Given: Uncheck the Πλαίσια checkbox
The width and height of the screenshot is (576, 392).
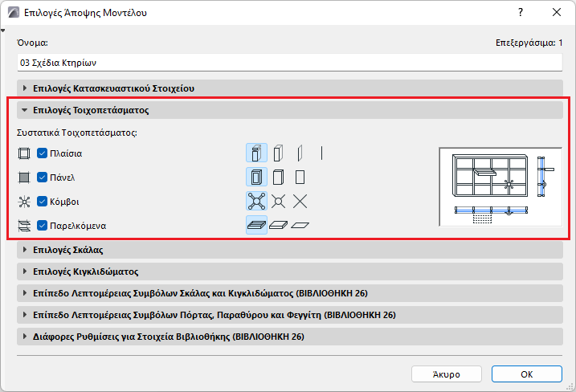Looking at the screenshot, I should [43, 153].
